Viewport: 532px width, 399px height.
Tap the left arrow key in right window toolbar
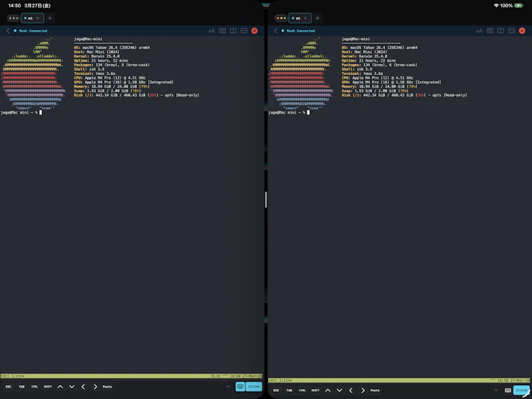(351, 390)
